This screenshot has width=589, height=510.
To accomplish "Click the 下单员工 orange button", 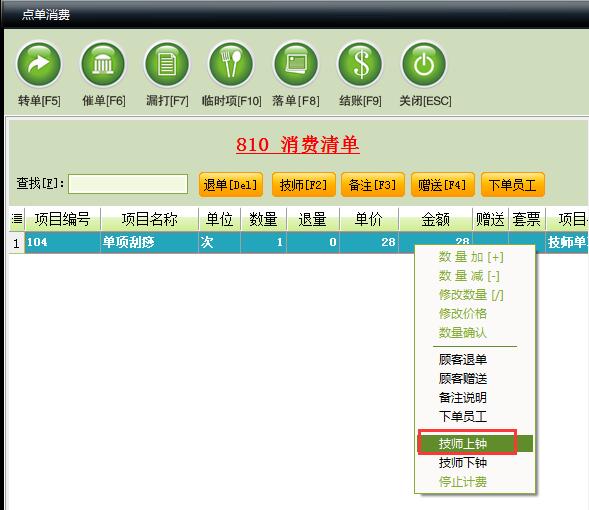I will [512, 184].
